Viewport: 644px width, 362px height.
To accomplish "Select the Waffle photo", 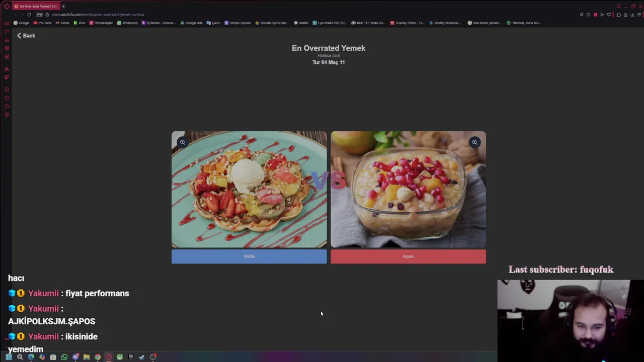I will coord(249,190).
